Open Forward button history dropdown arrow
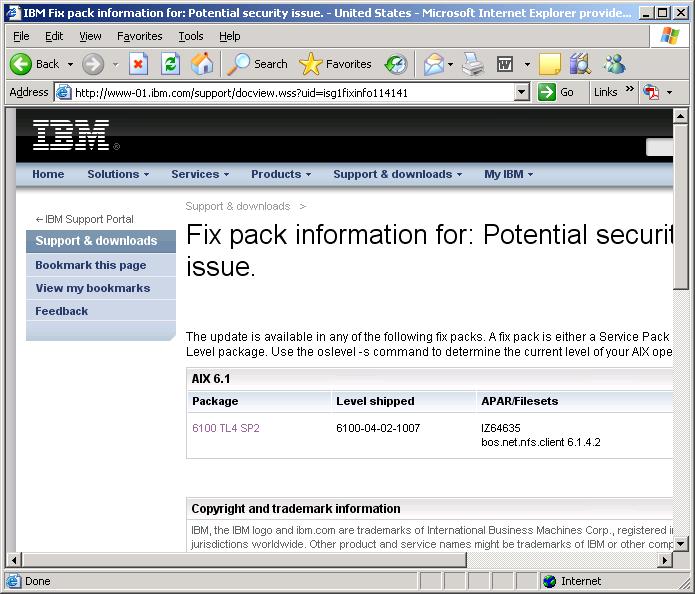This screenshot has width=695, height=594. pos(115,64)
